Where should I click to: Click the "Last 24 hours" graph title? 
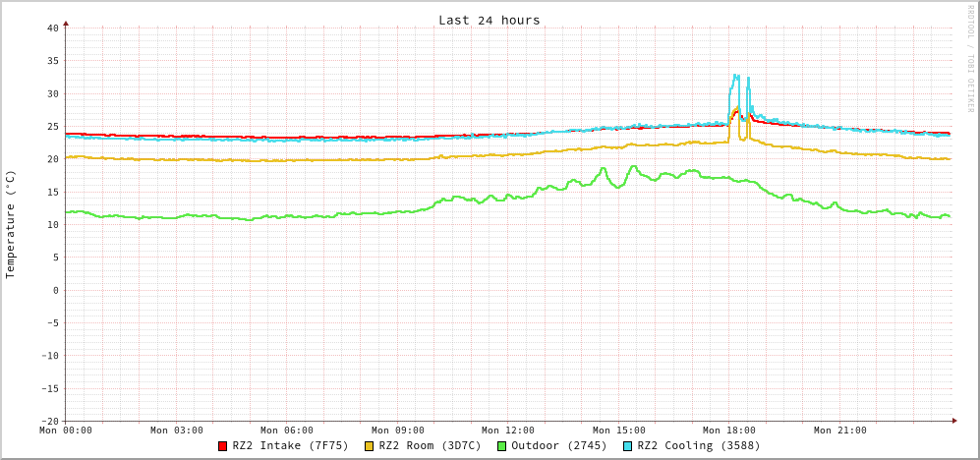point(489,20)
